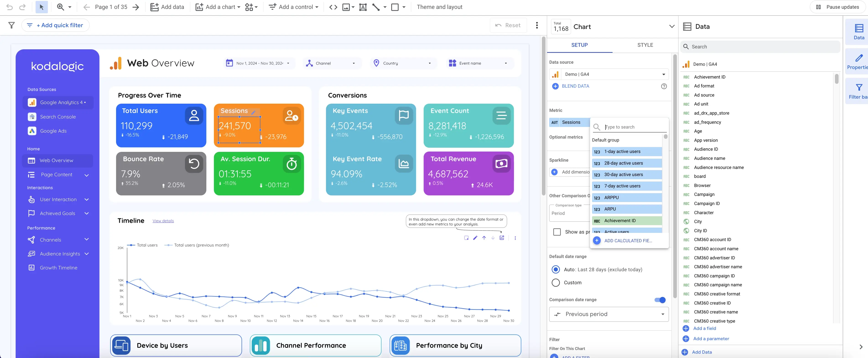The width and height of the screenshot is (868, 358).
Task: Select the Custom date range radio button
Action: (x=555, y=283)
